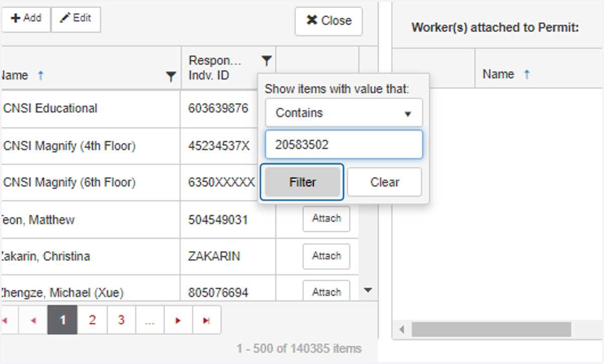Close the panel with Close button
The image size is (604, 364).
(329, 21)
